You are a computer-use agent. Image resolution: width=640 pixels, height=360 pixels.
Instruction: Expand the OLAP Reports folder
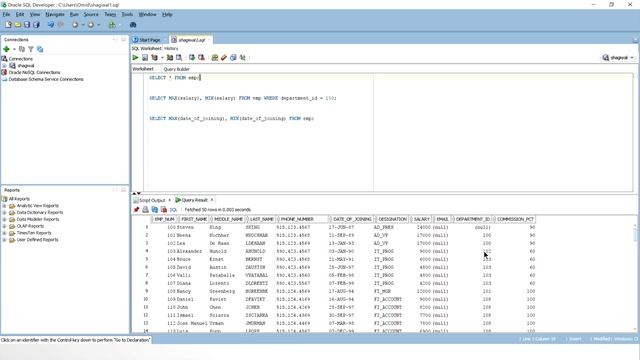4,226
